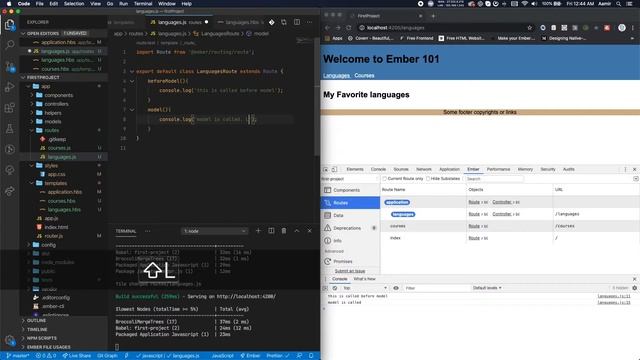
Task: Click the git diamond icon in editor toolbar
Action: [271, 22]
